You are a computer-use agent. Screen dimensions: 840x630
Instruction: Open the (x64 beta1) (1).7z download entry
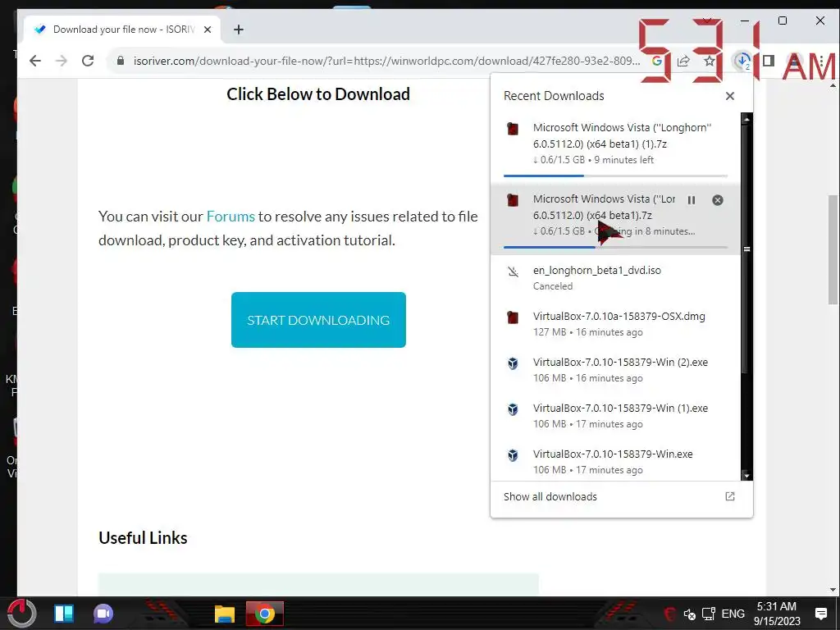[x=615, y=148]
